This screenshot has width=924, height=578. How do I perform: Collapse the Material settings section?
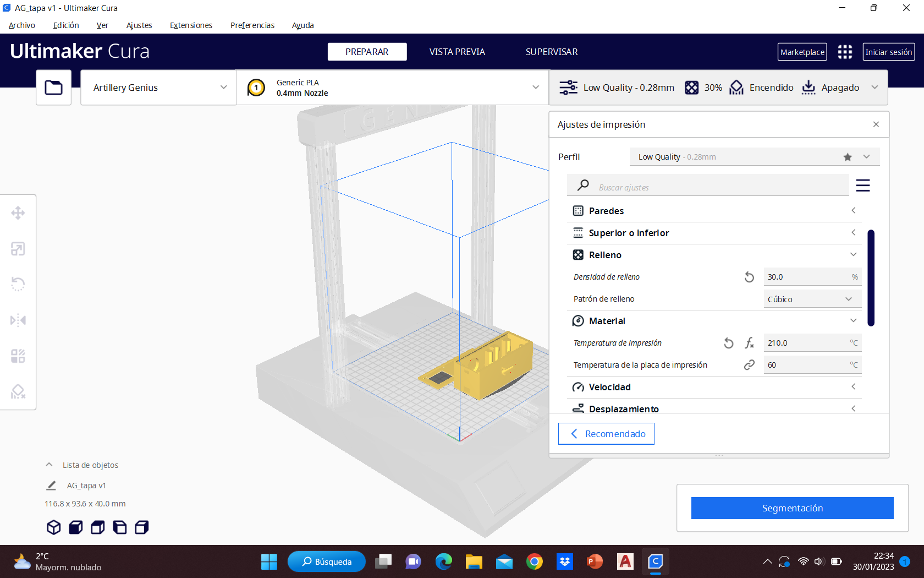(x=714, y=321)
